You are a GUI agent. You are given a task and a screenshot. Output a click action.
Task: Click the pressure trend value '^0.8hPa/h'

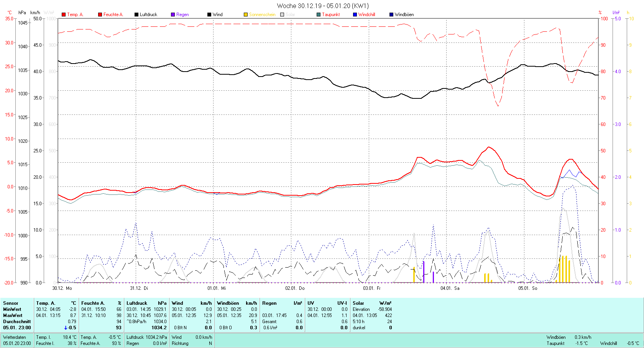tap(137, 322)
